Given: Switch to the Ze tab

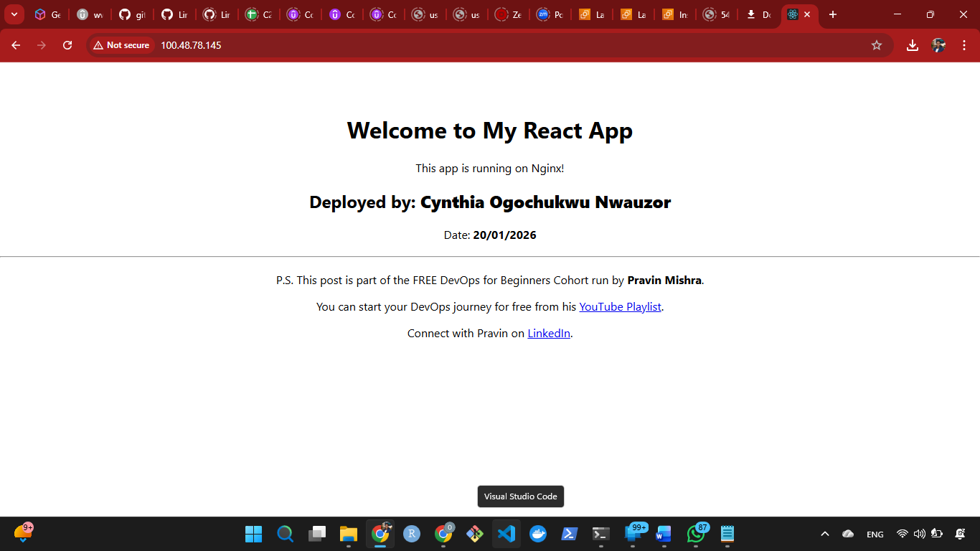Looking at the screenshot, I should coord(508,14).
